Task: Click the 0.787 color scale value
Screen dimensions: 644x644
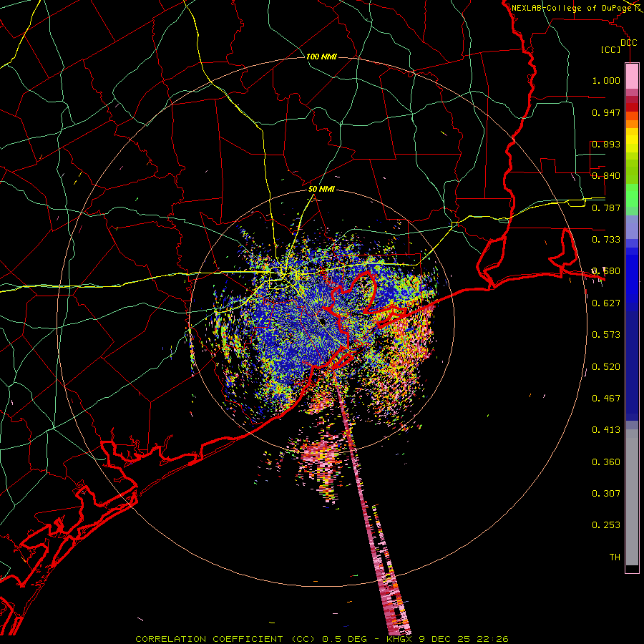Action: 606,208
